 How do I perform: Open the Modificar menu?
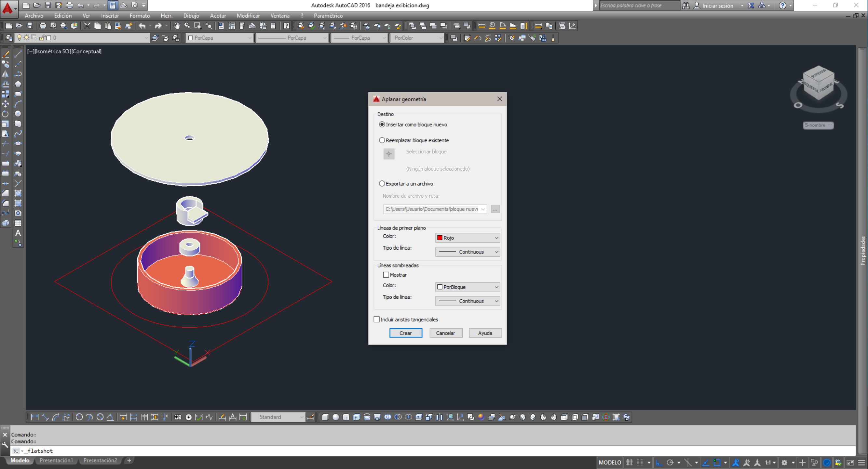click(248, 16)
